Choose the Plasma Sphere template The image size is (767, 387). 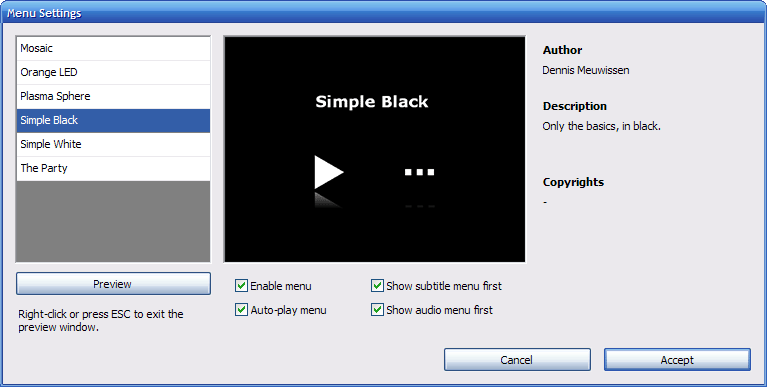click(113, 96)
